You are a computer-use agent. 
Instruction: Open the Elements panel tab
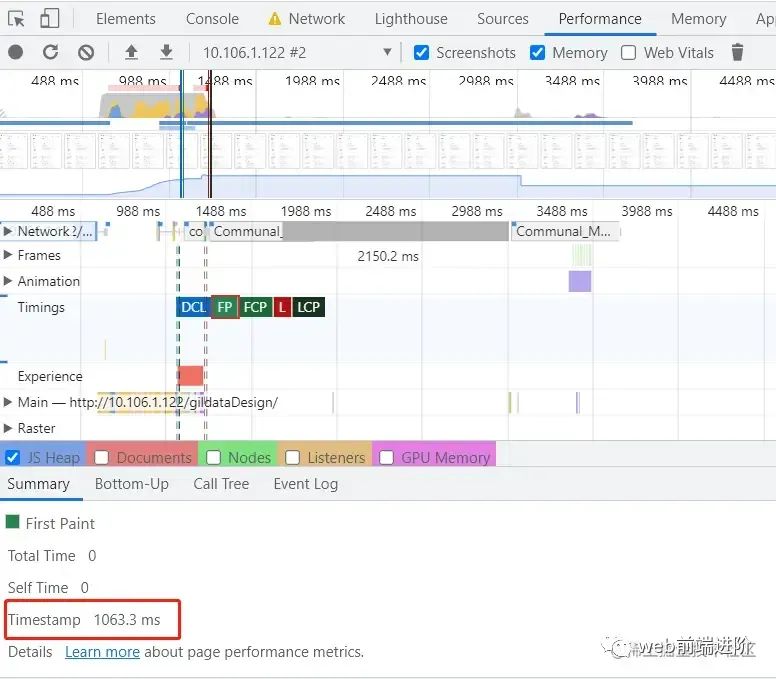coord(126,19)
